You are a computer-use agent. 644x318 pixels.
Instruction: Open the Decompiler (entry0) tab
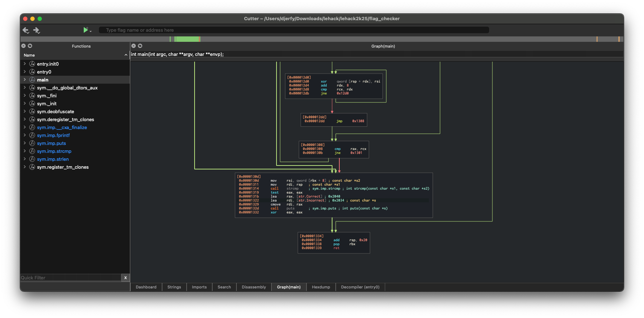pyautogui.click(x=360, y=287)
